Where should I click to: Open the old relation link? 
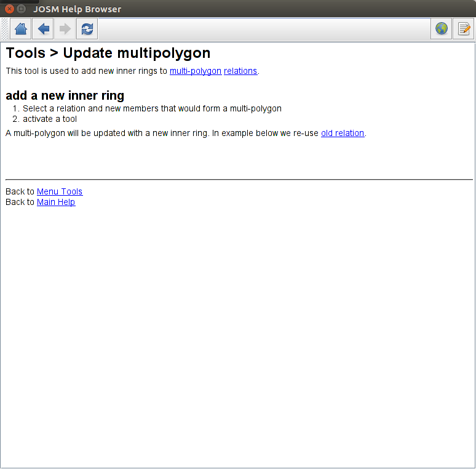[343, 133]
